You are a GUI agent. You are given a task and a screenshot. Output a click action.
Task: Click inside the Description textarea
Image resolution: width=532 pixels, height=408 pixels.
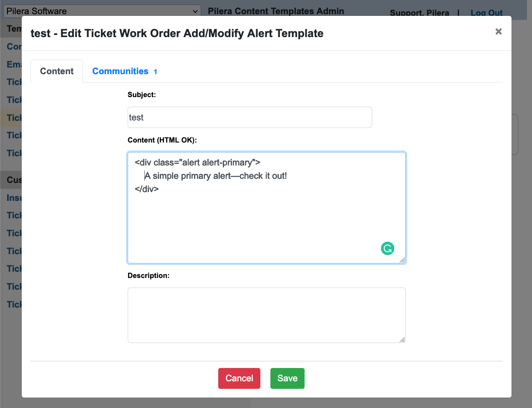click(267, 315)
